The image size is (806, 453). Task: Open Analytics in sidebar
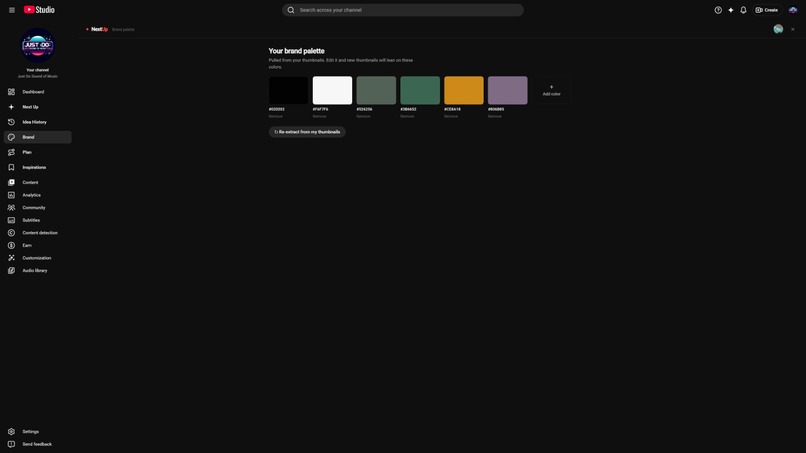pyautogui.click(x=38, y=195)
